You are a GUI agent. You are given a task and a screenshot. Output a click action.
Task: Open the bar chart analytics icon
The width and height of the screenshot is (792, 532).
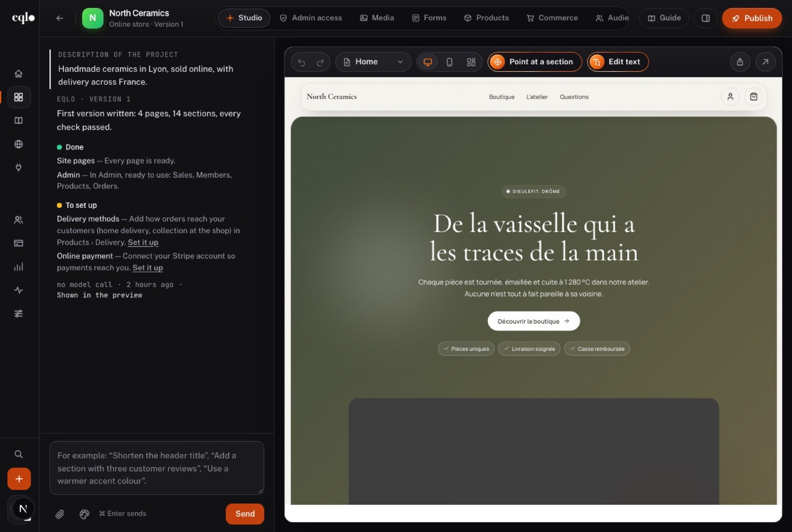18,267
